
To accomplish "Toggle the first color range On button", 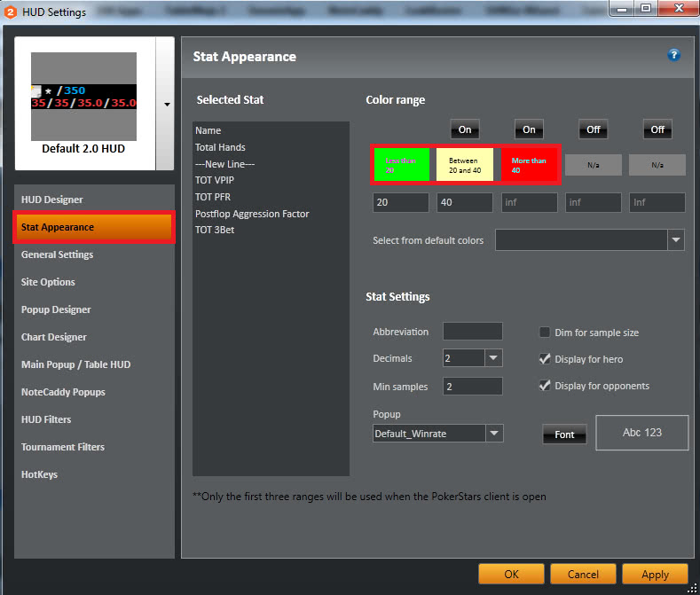I will 465,129.
